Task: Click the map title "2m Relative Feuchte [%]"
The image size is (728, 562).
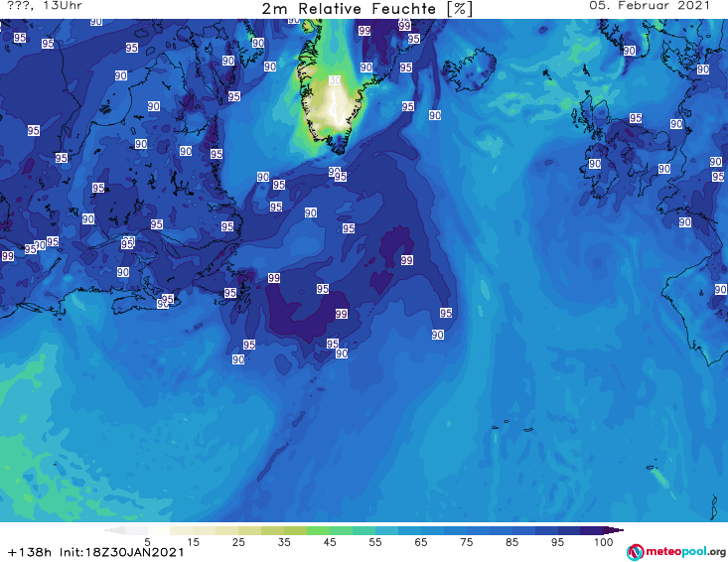Action: click(x=366, y=9)
